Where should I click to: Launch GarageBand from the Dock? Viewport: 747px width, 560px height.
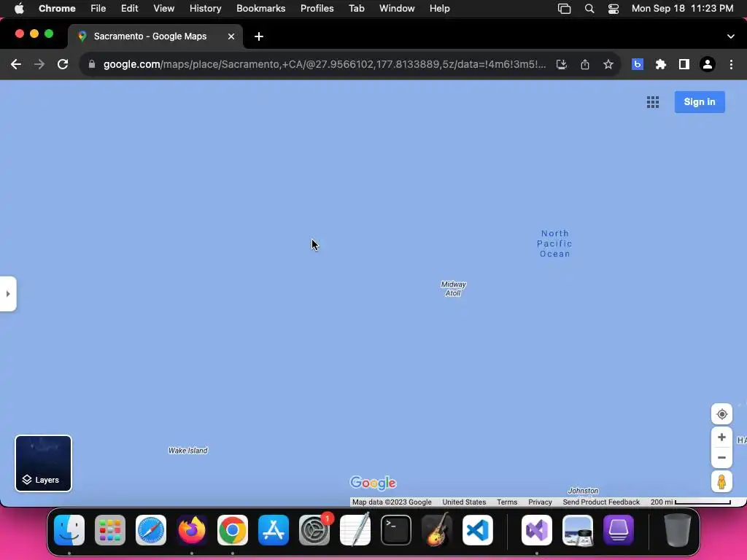[437, 530]
